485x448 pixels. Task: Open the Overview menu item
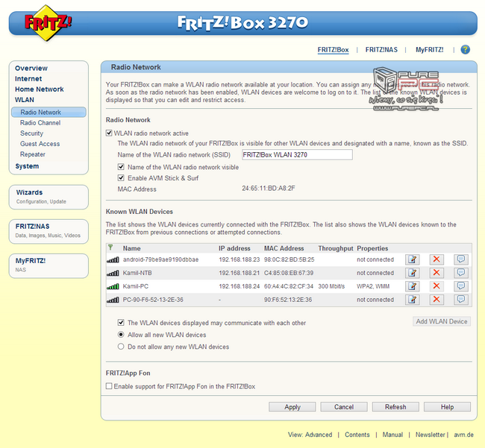(x=31, y=69)
